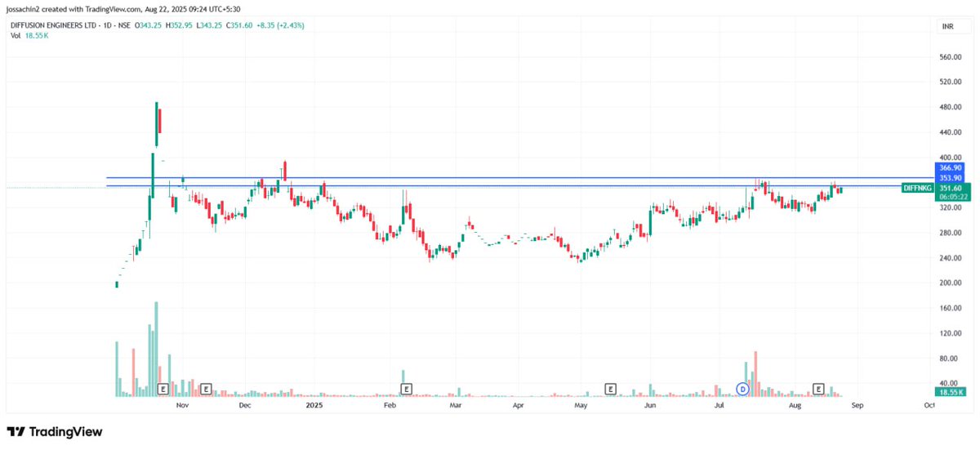This screenshot has width=980, height=450.
Task: Click the 240.00 price axis label
Action: pos(950,258)
